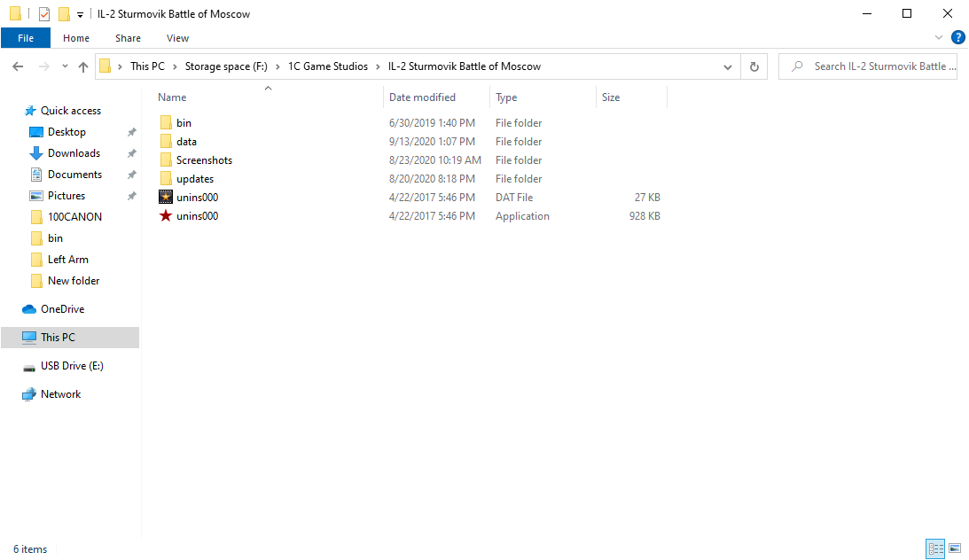Open Explorer help icon
The height and width of the screenshot is (560, 969).
tap(957, 38)
